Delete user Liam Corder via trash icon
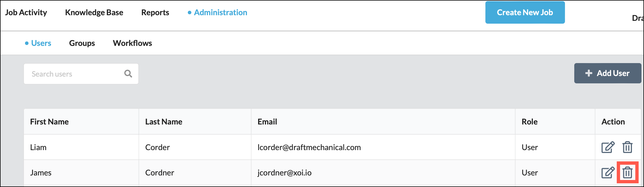 point(627,147)
